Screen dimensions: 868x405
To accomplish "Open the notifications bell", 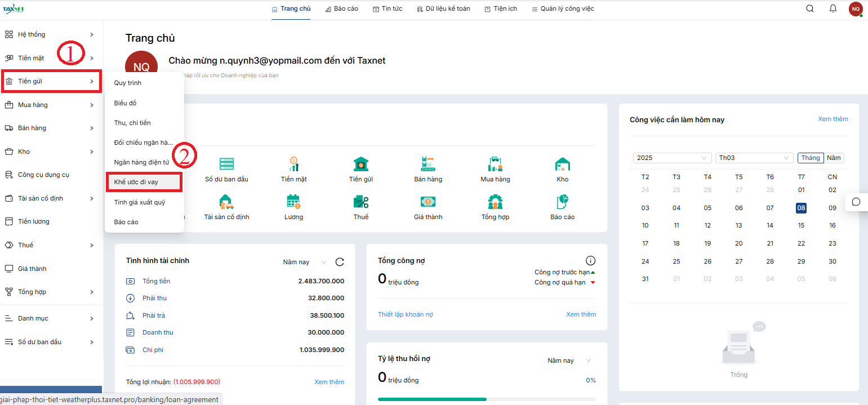I will (x=833, y=8).
